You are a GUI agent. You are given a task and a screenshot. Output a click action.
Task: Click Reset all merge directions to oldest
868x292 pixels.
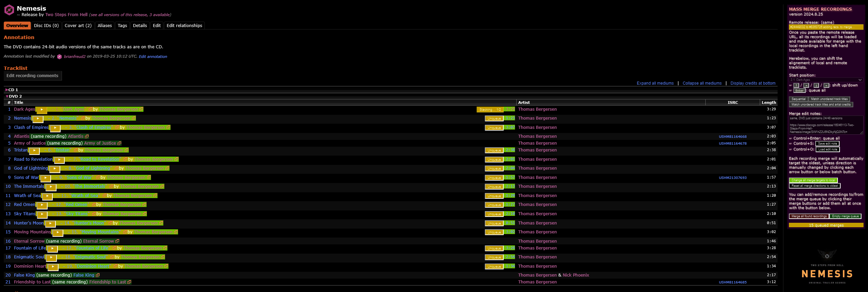[x=815, y=186]
